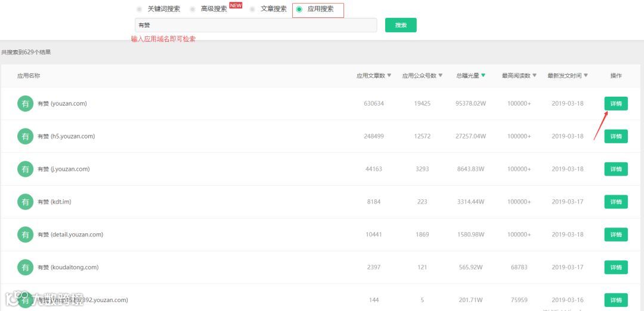644x311 pixels.
Task: Click the search input containing 有赞
Action: (256, 25)
